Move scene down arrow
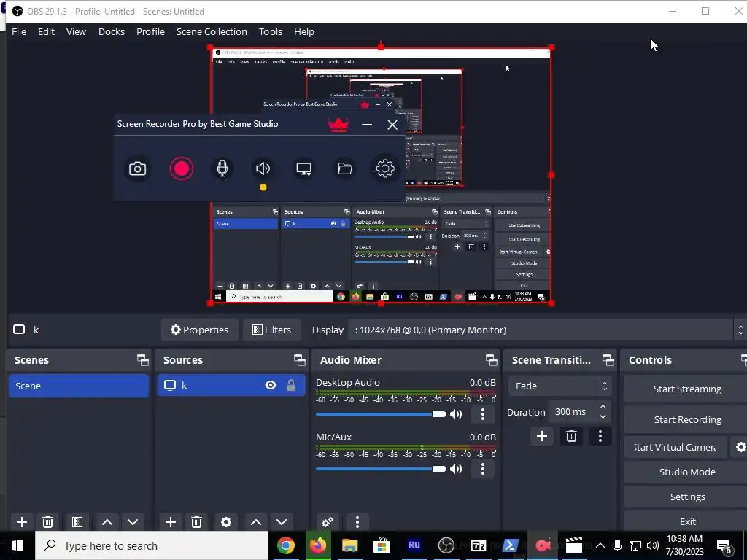The image size is (747, 560). coord(133,522)
